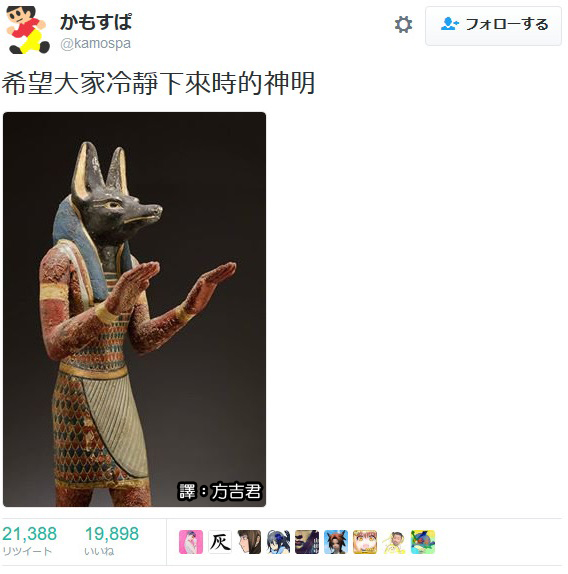Enlarge the Anubis statue photo
The height and width of the screenshot is (574, 568).
click(134, 309)
